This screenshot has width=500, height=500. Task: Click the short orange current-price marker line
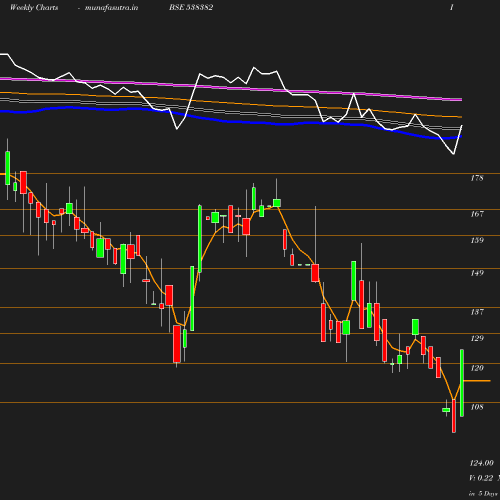pyautogui.click(x=477, y=380)
